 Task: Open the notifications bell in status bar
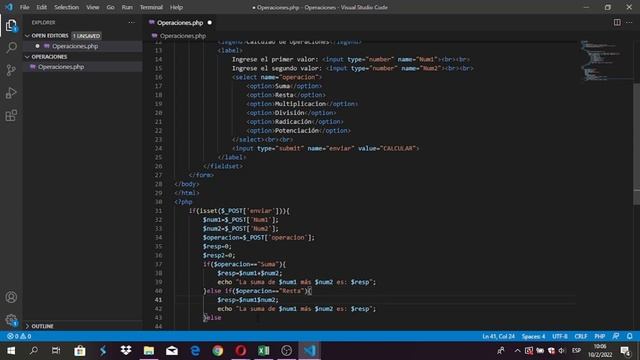pos(630,336)
